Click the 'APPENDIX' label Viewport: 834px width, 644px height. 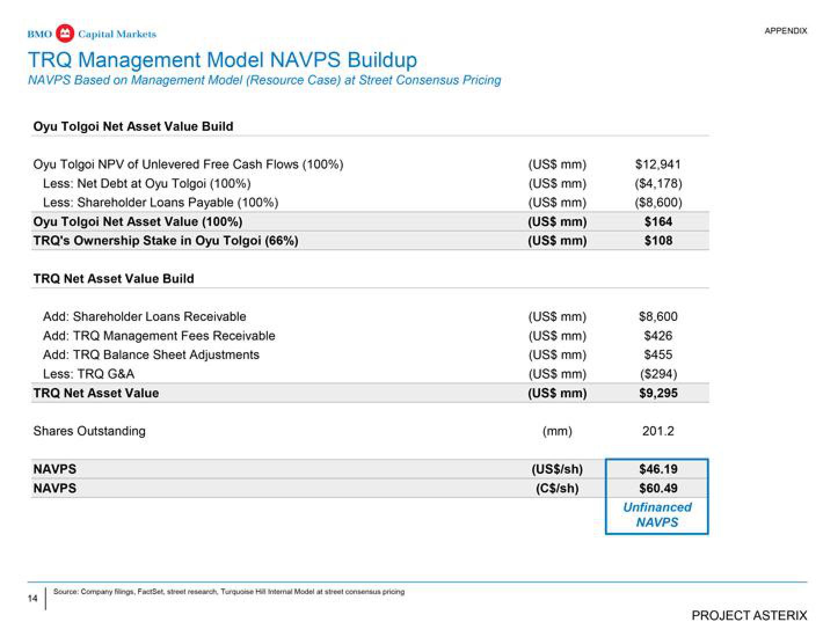[785, 31]
